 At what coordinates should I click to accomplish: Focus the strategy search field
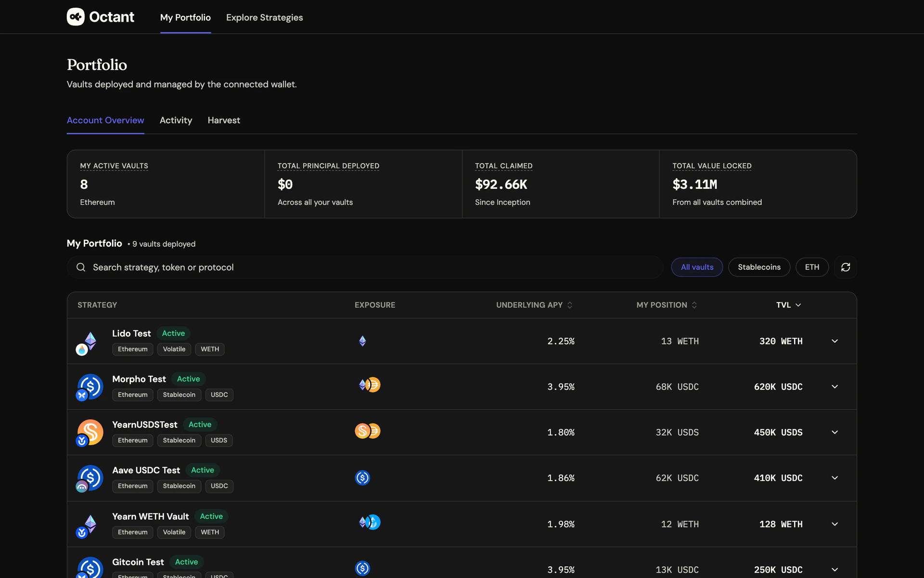365,267
